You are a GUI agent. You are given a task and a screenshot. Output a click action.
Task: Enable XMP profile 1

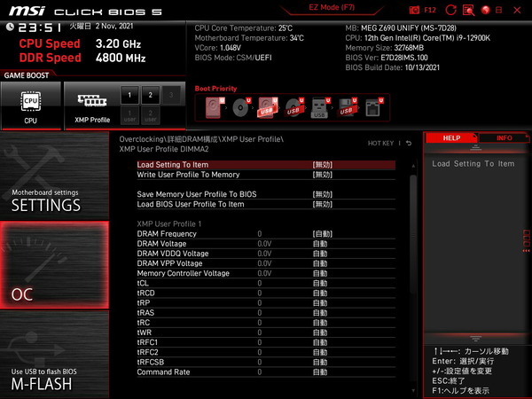[129, 95]
